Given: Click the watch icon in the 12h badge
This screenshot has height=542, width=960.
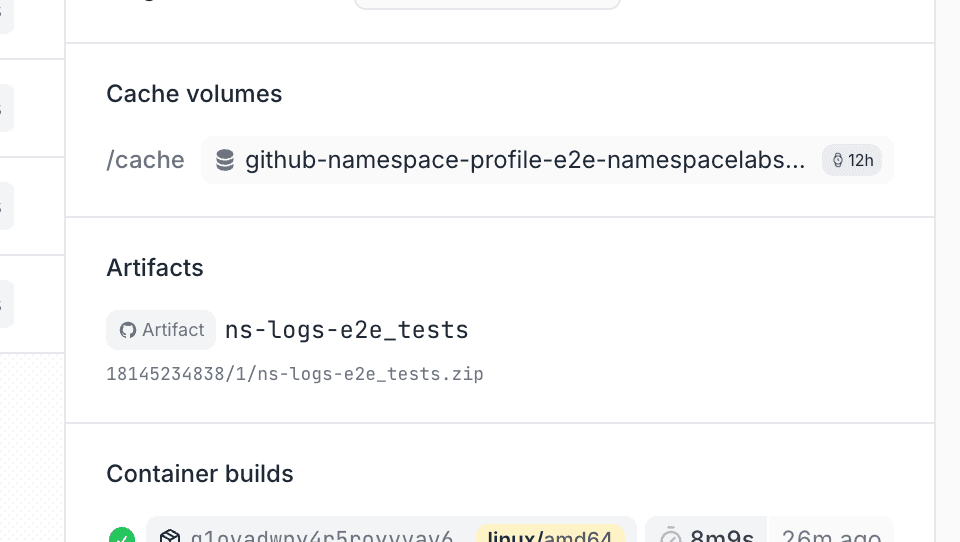Looking at the screenshot, I should pos(838,160).
